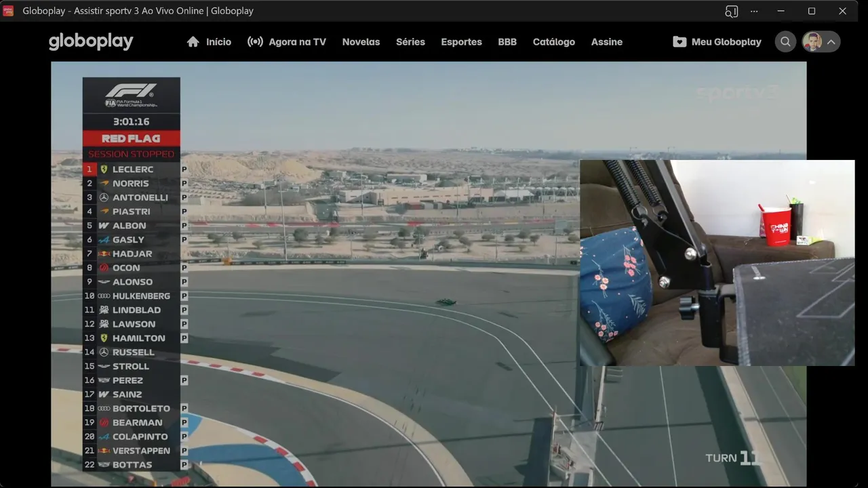Close the Globoplay window

coord(843,11)
